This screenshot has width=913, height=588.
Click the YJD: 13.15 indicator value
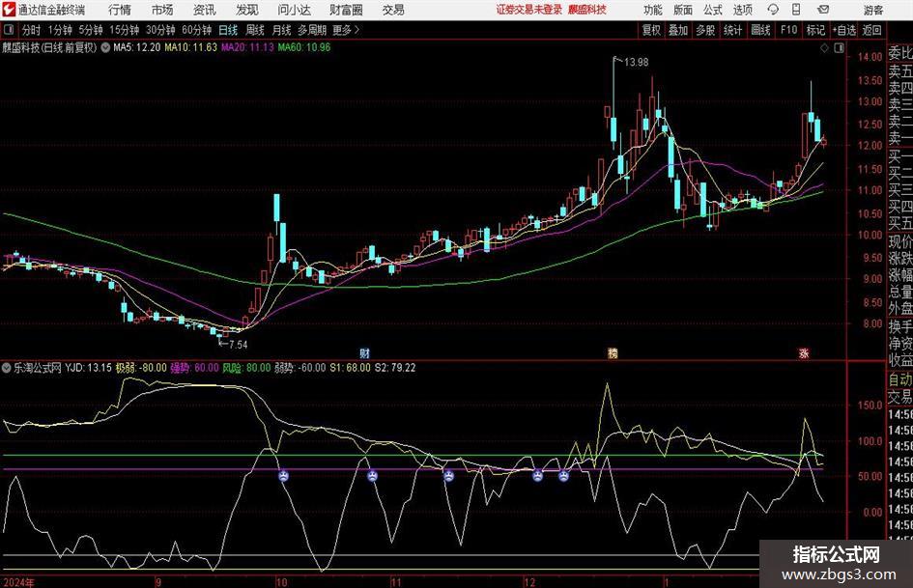88,367
